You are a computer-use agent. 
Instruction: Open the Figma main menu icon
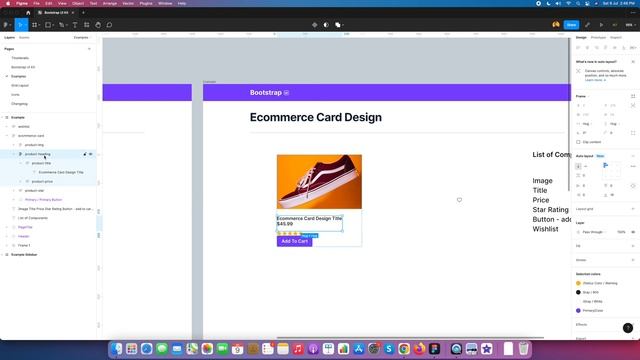coord(6,25)
